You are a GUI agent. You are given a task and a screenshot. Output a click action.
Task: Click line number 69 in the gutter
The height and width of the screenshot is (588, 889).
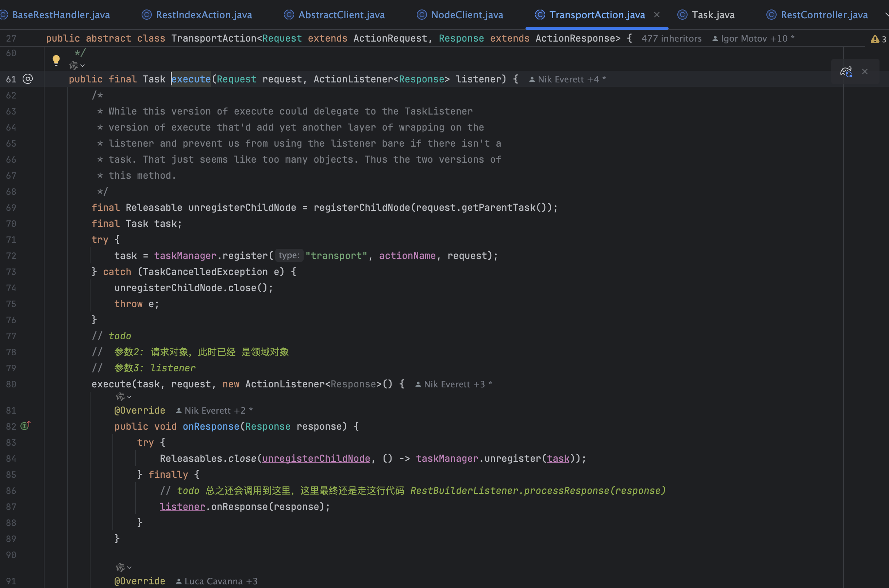point(11,208)
